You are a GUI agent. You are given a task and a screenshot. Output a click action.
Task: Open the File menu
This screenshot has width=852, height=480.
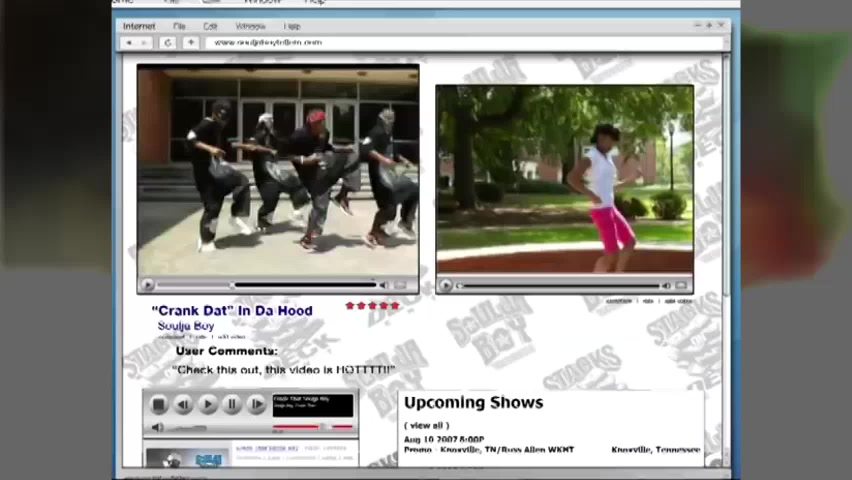[x=179, y=26]
